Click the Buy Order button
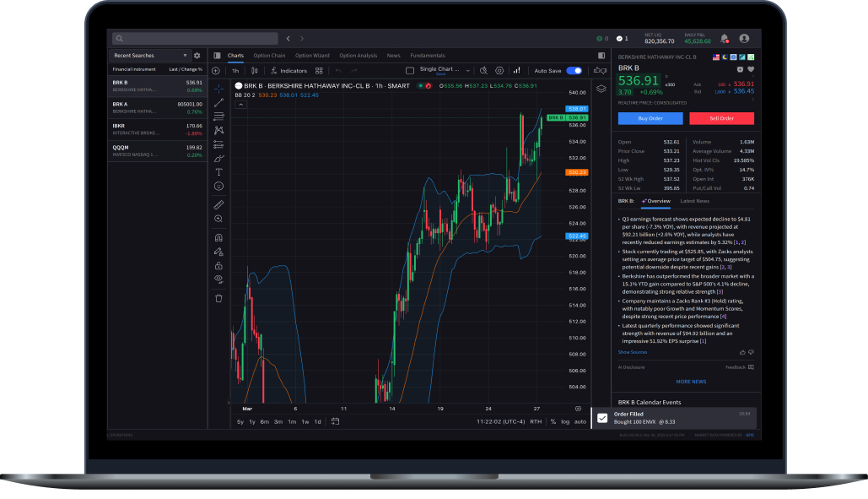868x499 pixels. tap(650, 118)
